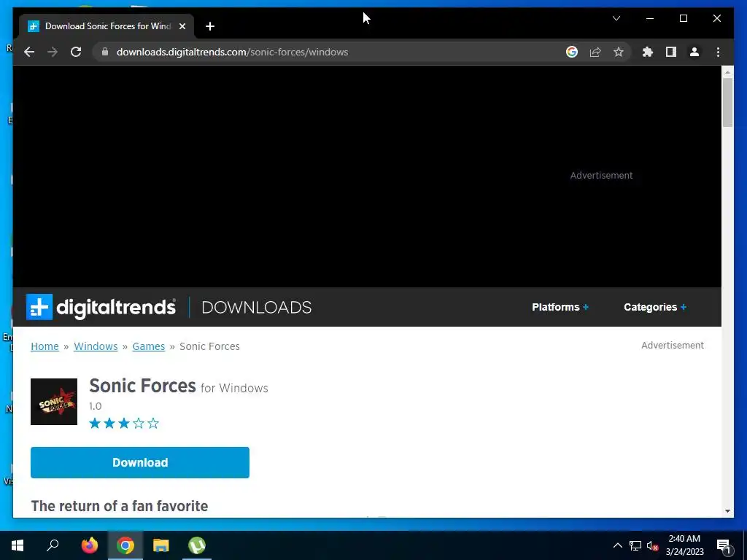
Task: Open the Google icon in the address bar
Action: [x=572, y=52]
